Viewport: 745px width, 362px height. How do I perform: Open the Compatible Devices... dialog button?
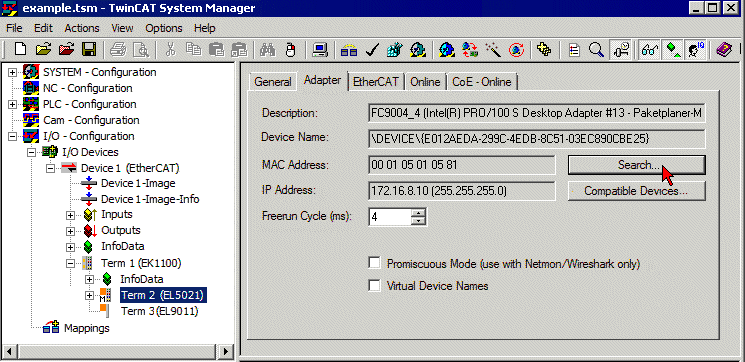point(636,191)
